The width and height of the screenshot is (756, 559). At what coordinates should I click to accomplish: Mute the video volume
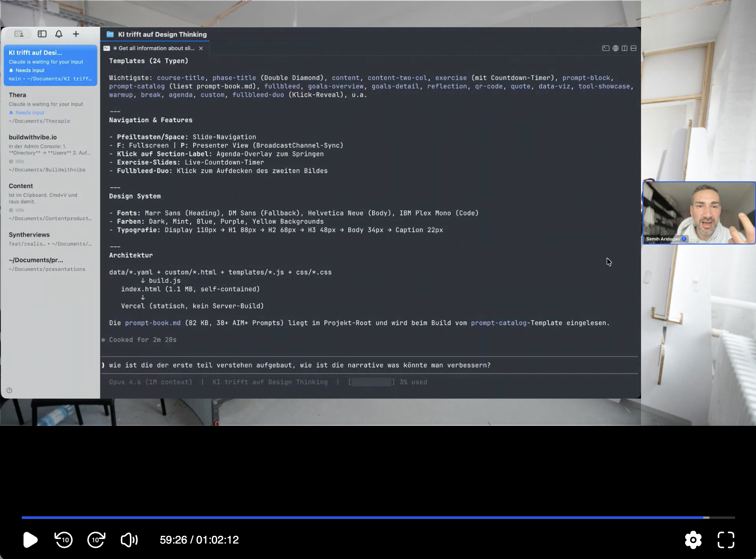click(129, 540)
